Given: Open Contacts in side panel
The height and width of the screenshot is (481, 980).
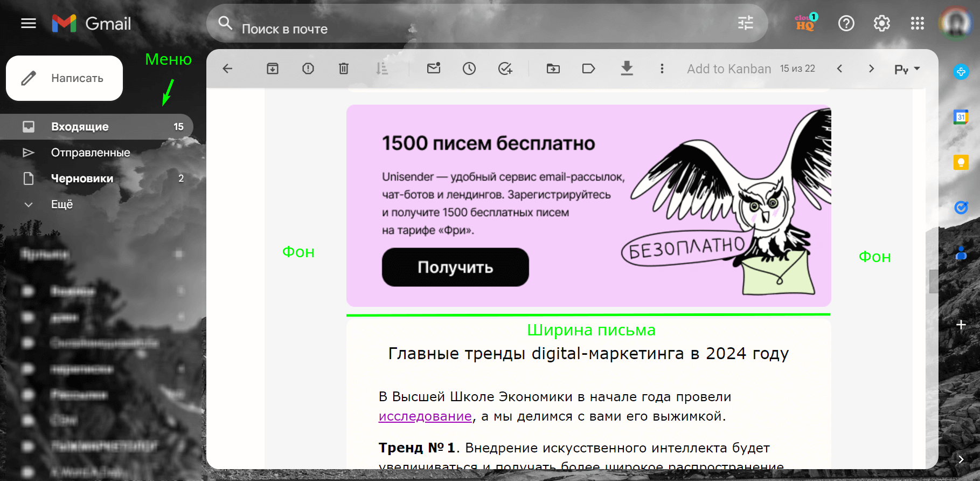Looking at the screenshot, I should 961,252.
